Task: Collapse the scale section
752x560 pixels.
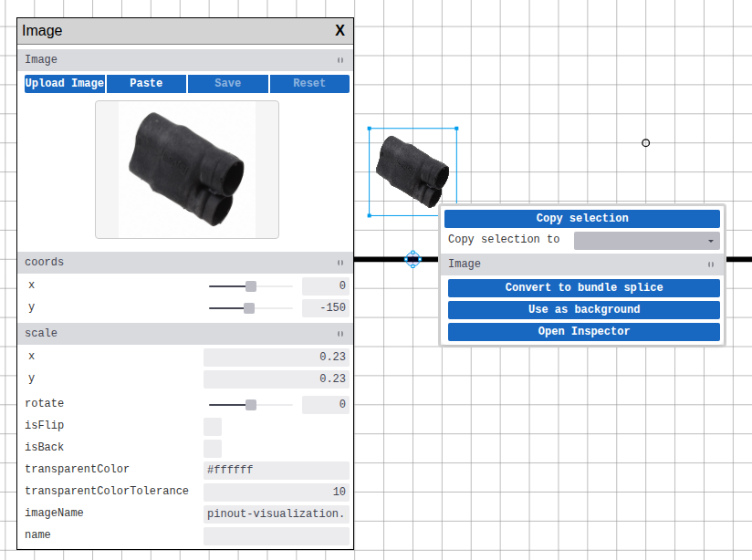Action: 339,333
